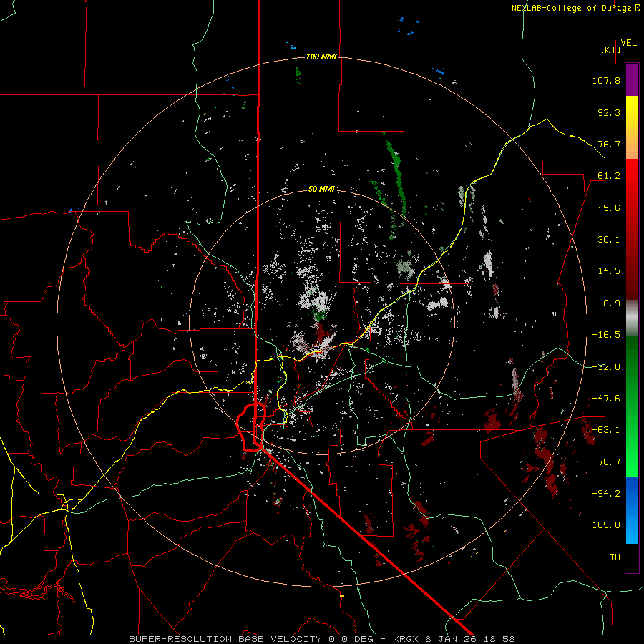Viewport: 644px width, 644px height.
Task: Click the yellow-orange segment of the color bar
Action: tap(632, 127)
